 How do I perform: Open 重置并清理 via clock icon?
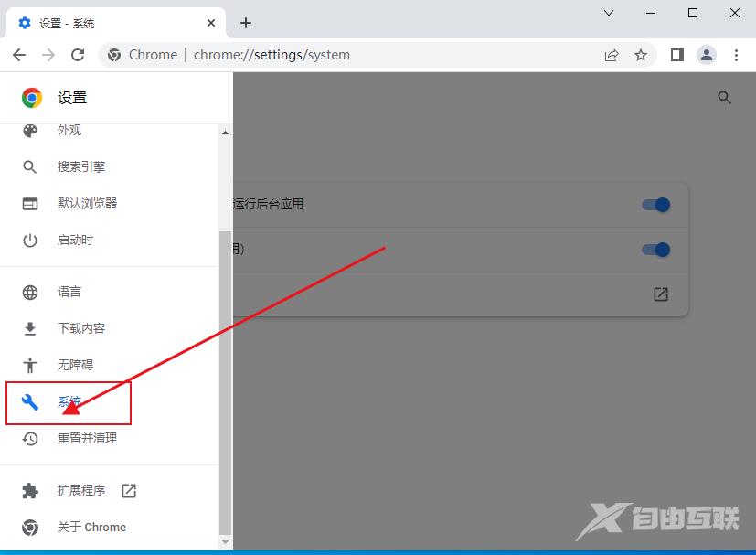click(x=28, y=438)
